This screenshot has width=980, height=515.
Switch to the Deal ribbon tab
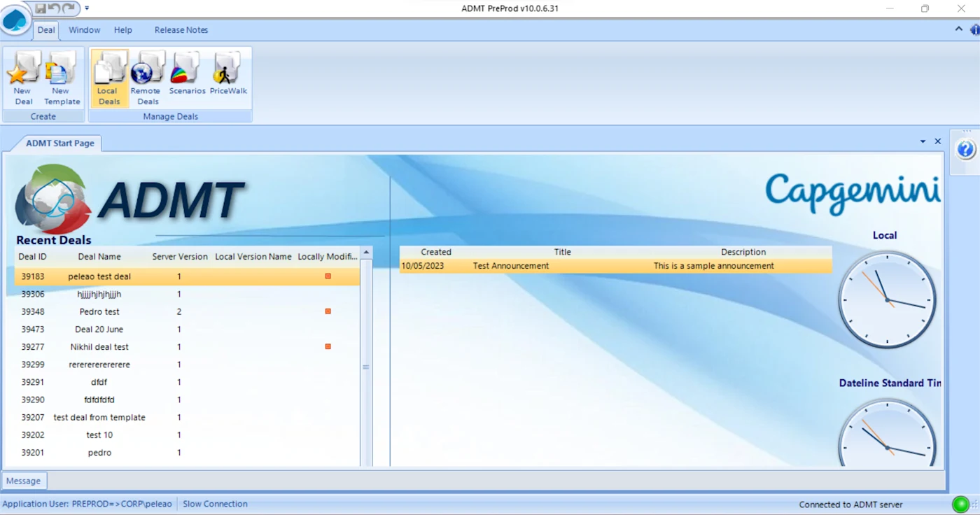click(46, 30)
